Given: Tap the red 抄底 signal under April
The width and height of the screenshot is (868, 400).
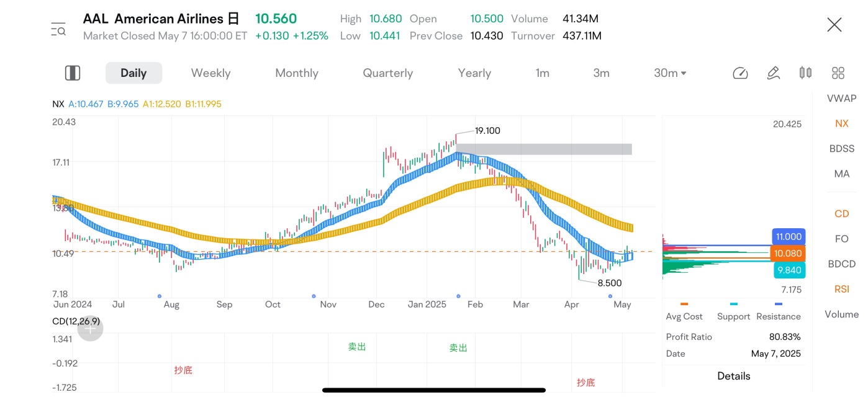Looking at the screenshot, I should click(x=585, y=383).
